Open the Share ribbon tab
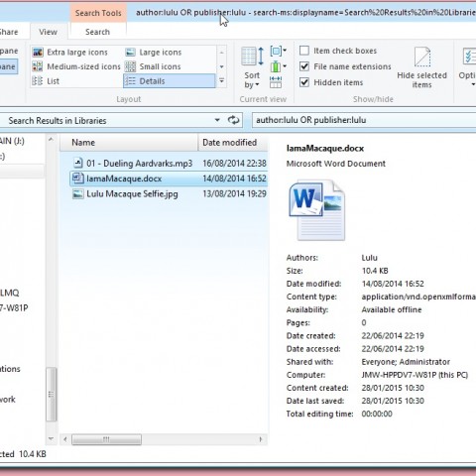 (x=9, y=32)
